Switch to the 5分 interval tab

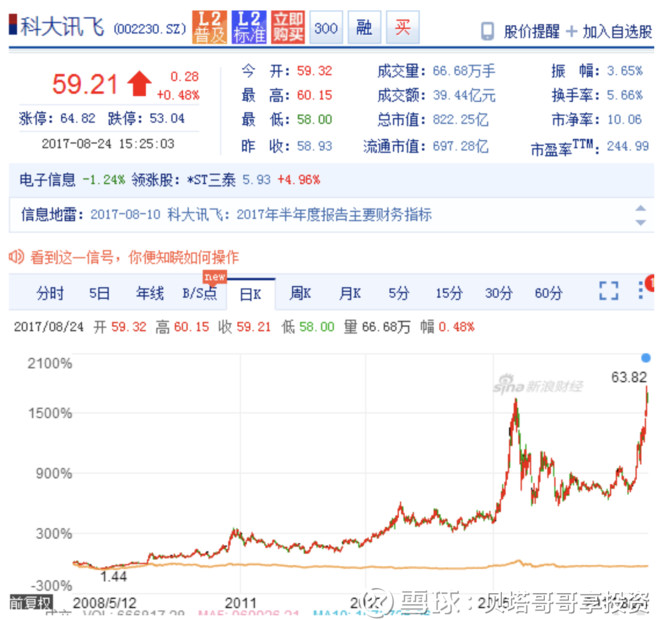[398, 293]
